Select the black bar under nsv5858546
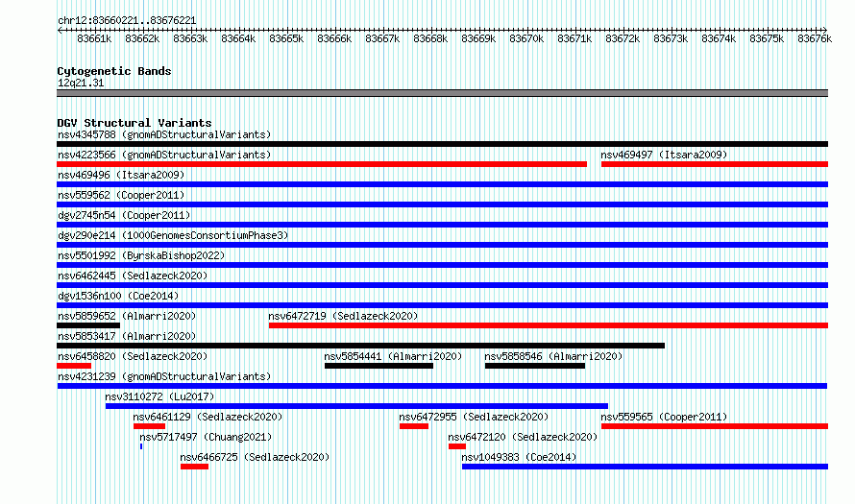This screenshot has height=504, width=855. 535,366
